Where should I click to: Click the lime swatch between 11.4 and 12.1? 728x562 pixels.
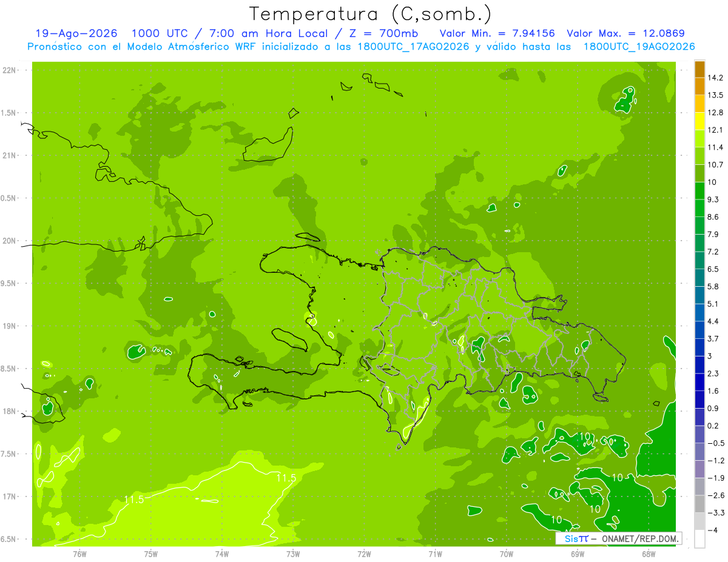coord(699,139)
